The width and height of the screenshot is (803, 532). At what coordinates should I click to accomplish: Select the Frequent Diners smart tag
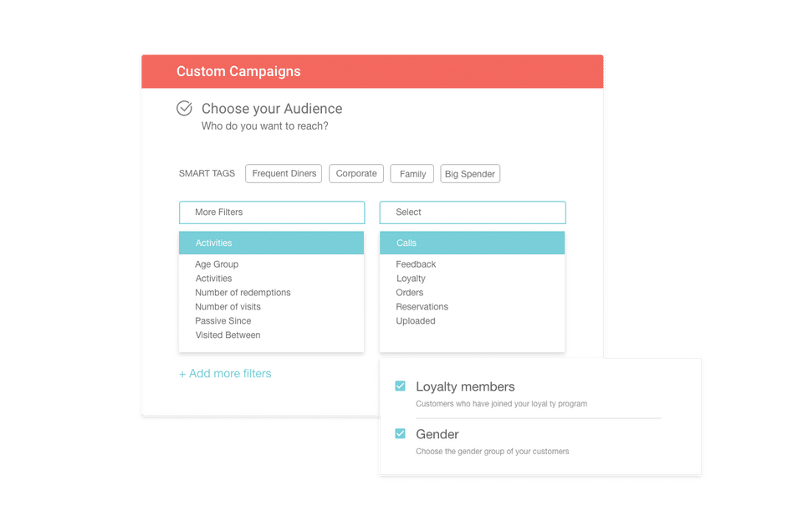(x=284, y=174)
